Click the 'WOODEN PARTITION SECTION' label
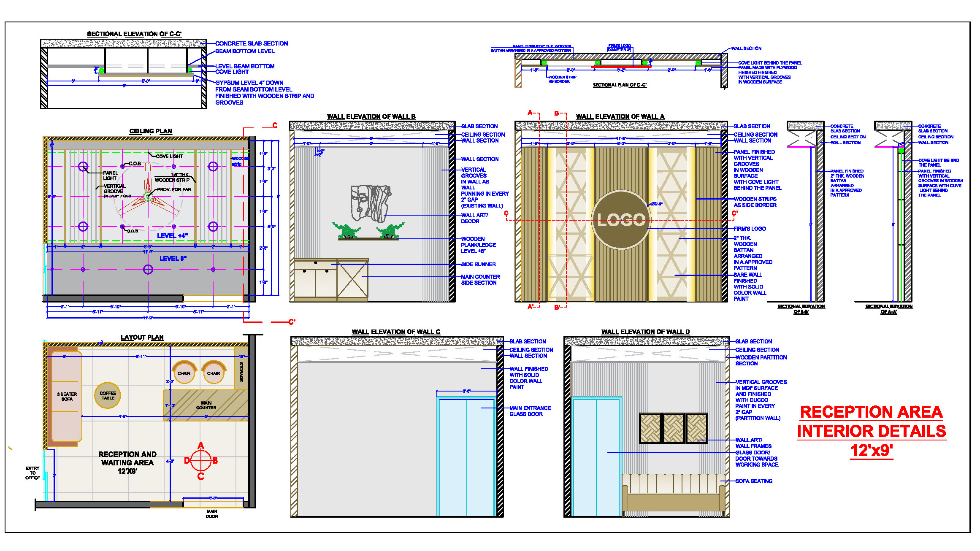Screen dimensions: 980x551 [x=761, y=360]
